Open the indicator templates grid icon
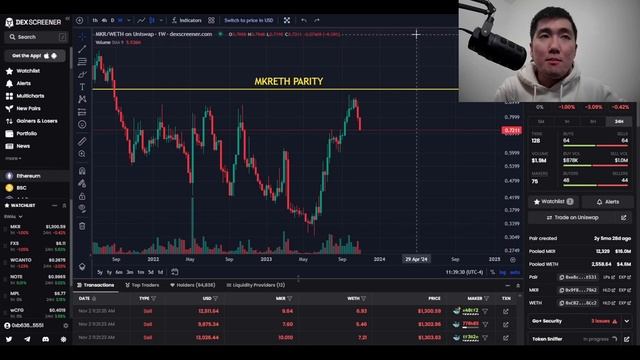 click(211, 20)
